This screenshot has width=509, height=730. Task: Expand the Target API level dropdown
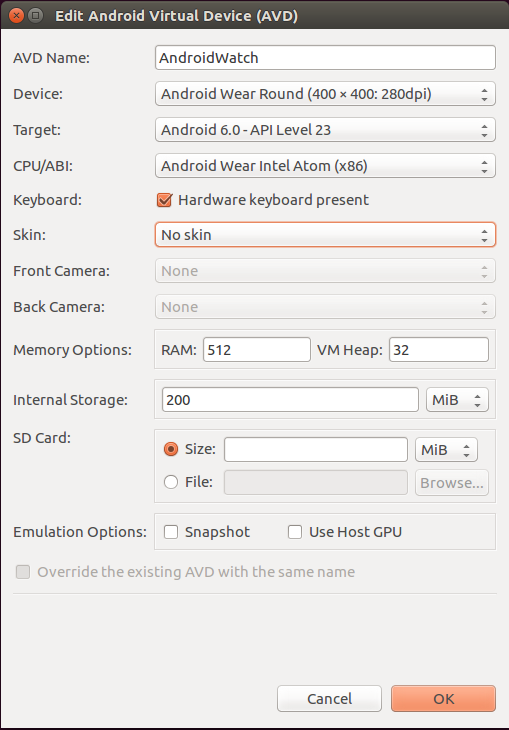325,130
